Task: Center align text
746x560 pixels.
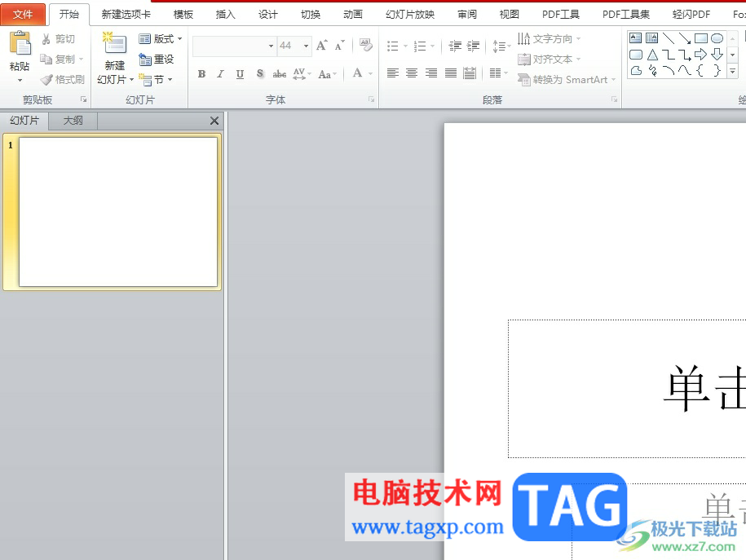Action: pos(412,73)
